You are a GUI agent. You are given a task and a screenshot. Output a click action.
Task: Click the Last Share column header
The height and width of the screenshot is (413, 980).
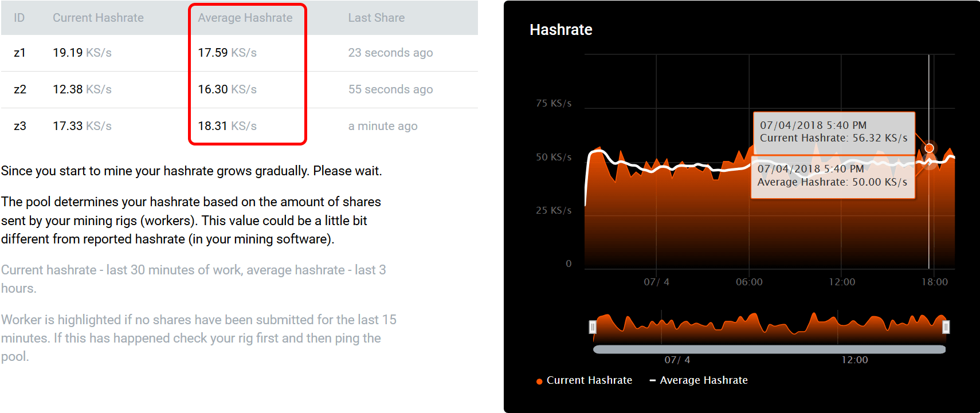pos(376,18)
